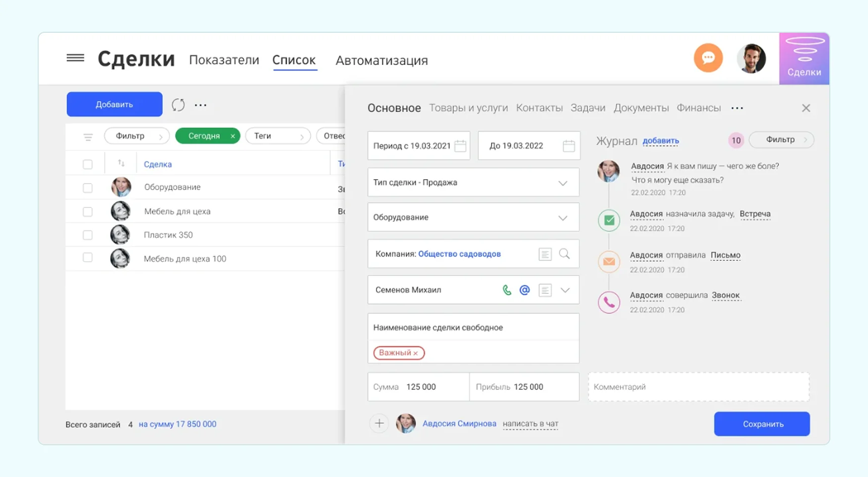Remove the Сегодня filter chip
The image size is (868, 477).
pyautogui.click(x=233, y=136)
